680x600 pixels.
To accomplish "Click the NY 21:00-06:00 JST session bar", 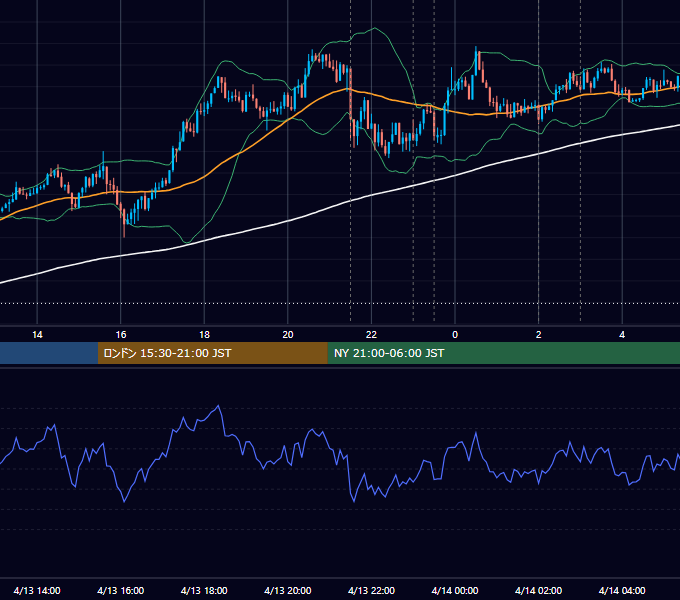I will 503,353.
